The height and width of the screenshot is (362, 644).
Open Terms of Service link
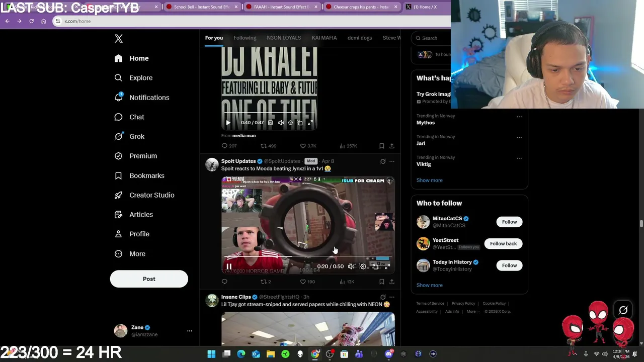pos(430,304)
